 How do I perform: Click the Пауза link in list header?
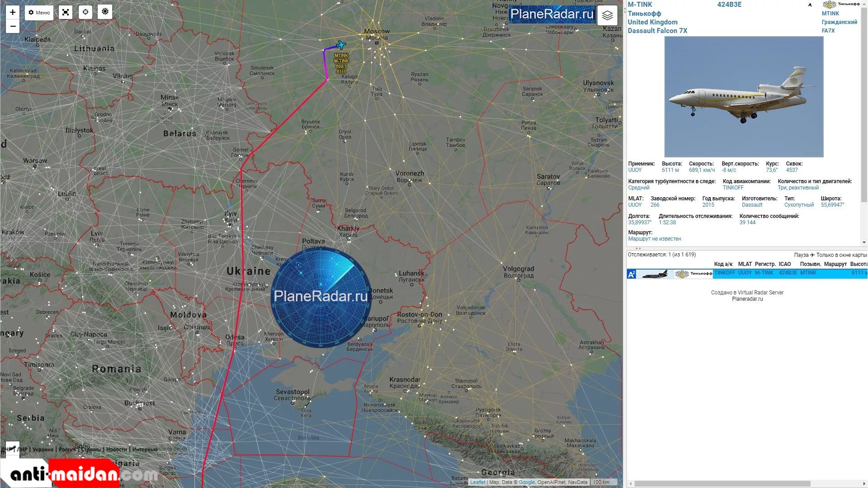801,255
